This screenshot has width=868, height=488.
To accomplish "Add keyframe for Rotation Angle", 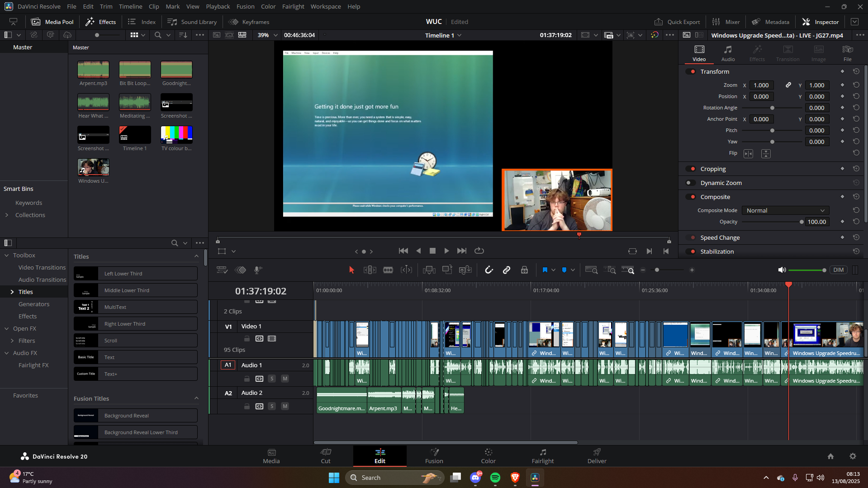I will [x=842, y=108].
